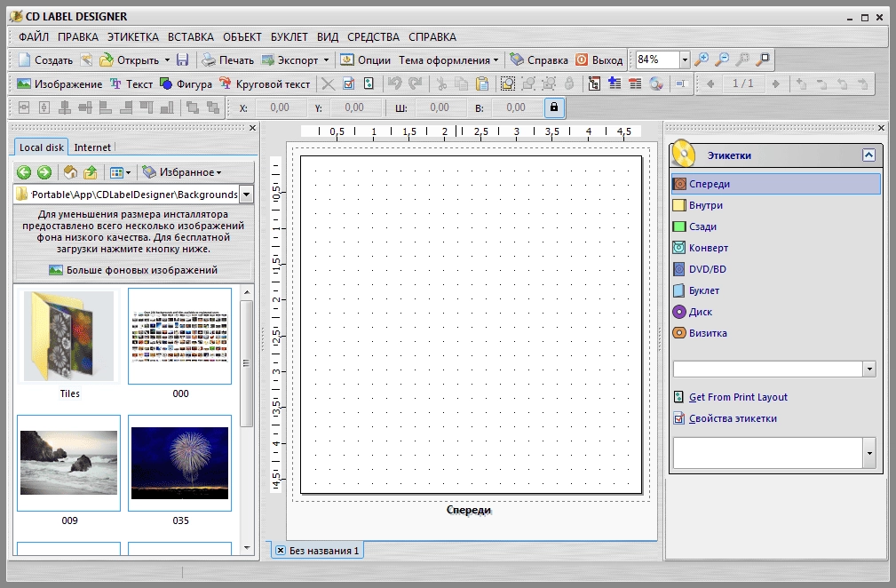Viewport: 896px width, 588px height.
Task: Click the Открыть folder icon
Action: pyautogui.click(x=107, y=60)
